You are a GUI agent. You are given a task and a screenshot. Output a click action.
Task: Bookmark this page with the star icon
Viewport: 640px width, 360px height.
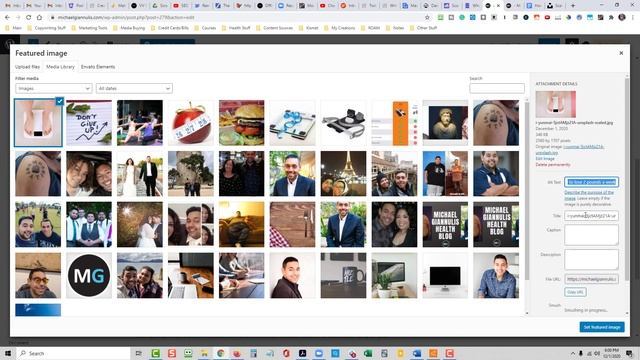pos(427,18)
